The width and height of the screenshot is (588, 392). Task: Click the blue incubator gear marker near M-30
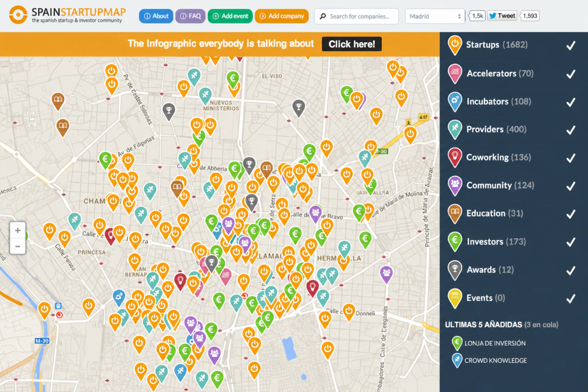tap(119, 297)
